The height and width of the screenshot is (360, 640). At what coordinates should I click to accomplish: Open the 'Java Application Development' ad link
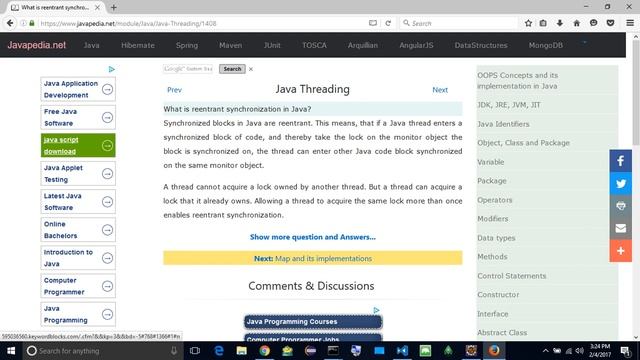[78, 89]
